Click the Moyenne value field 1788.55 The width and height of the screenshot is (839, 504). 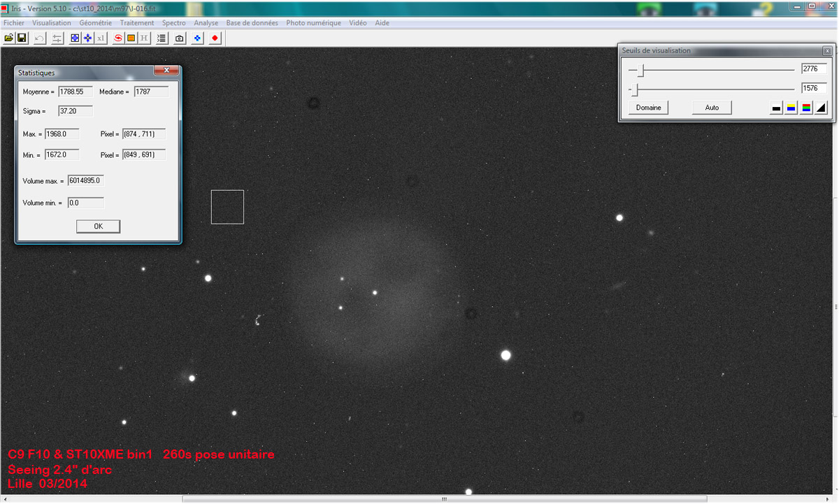[76, 92]
